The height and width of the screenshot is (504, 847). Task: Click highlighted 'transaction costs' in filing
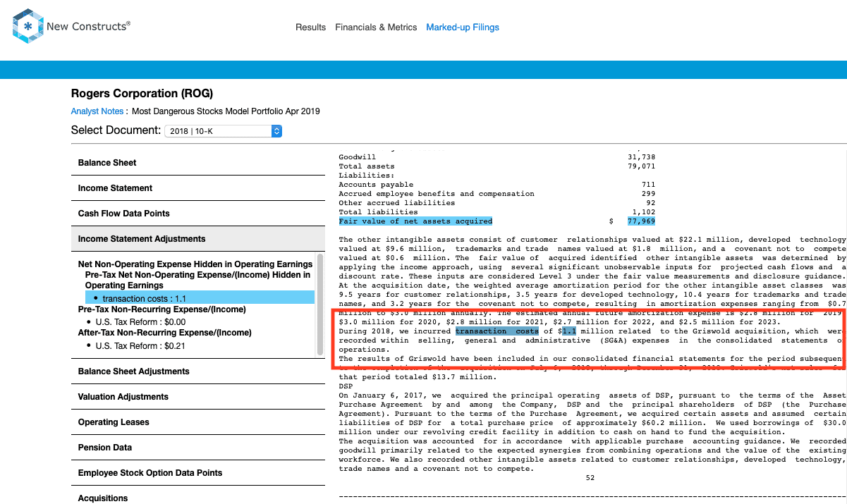coord(497,331)
